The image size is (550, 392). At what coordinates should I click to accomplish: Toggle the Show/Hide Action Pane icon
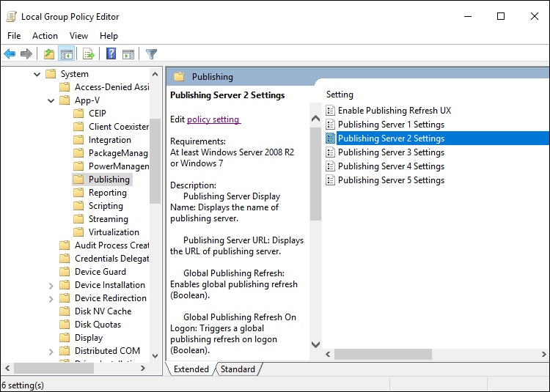tap(128, 53)
